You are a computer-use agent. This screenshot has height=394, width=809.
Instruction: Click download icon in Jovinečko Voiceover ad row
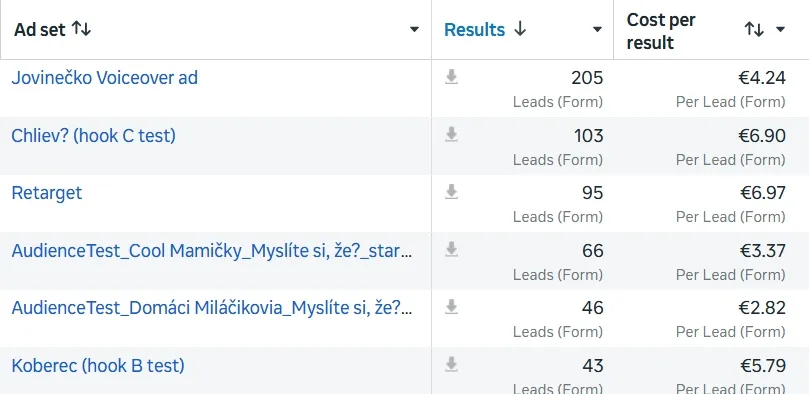click(x=451, y=77)
